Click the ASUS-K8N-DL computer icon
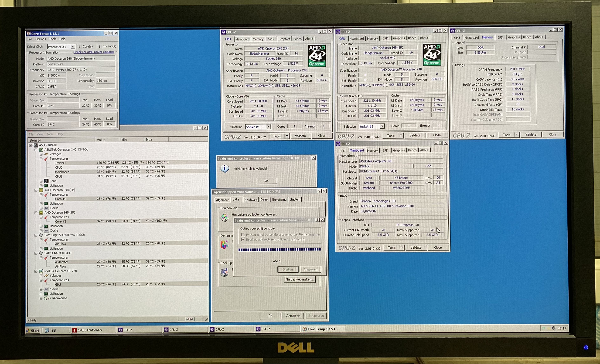The image size is (600, 364). coord(36,145)
